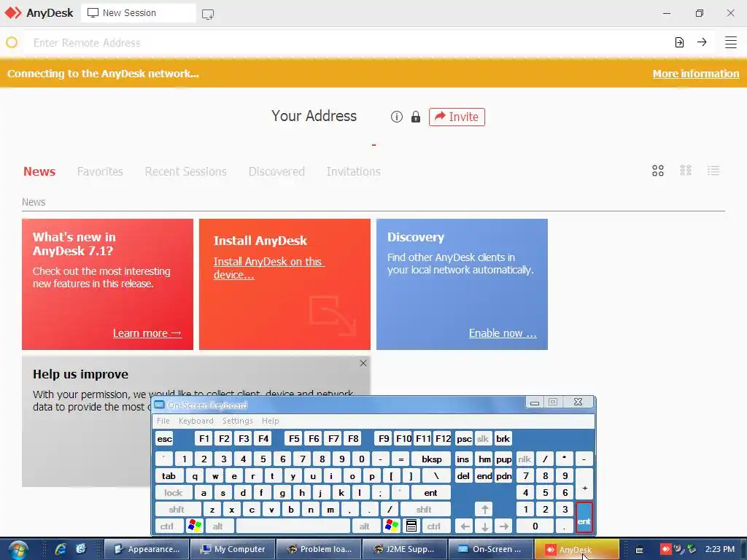Click the install arrow graphic on Install AnyDesk card

tap(333, 316)
